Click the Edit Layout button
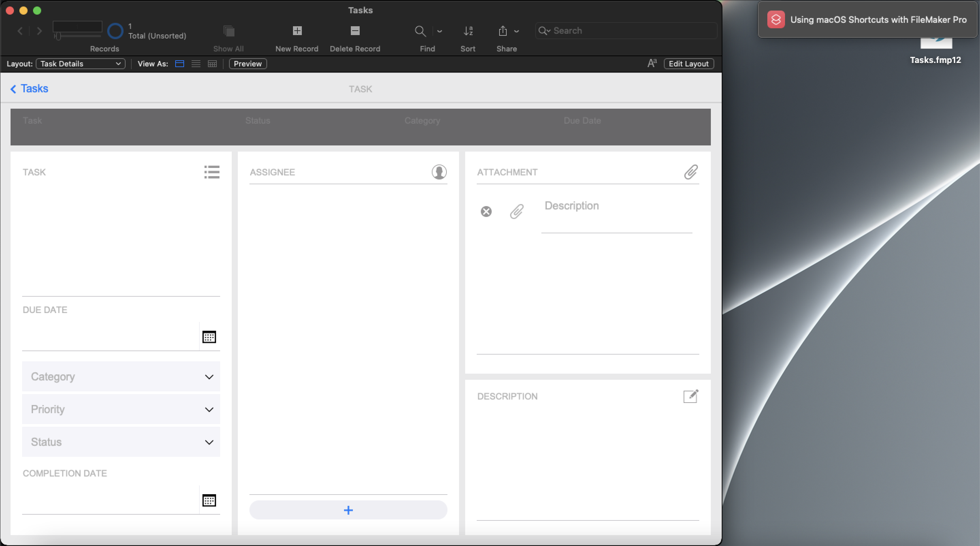Image resolution: width=980 pixels, height=546 pixels. 689,64
